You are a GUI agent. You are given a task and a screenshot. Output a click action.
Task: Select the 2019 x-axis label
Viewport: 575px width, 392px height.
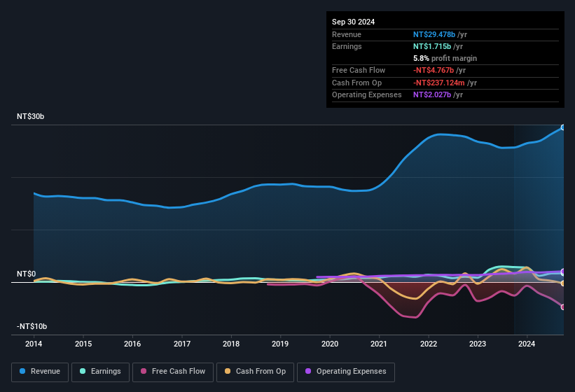tap(280, 344)
